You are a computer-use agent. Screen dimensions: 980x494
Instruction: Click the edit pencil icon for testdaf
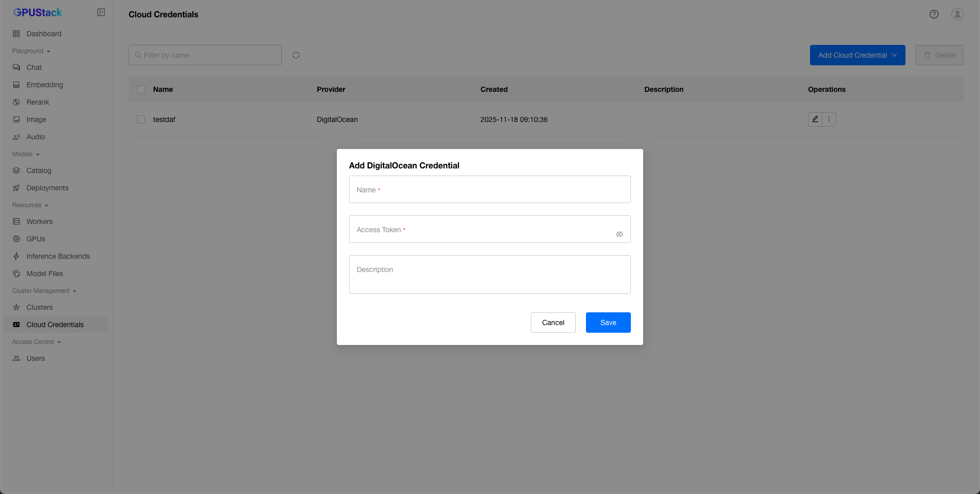tap(815, 119)
